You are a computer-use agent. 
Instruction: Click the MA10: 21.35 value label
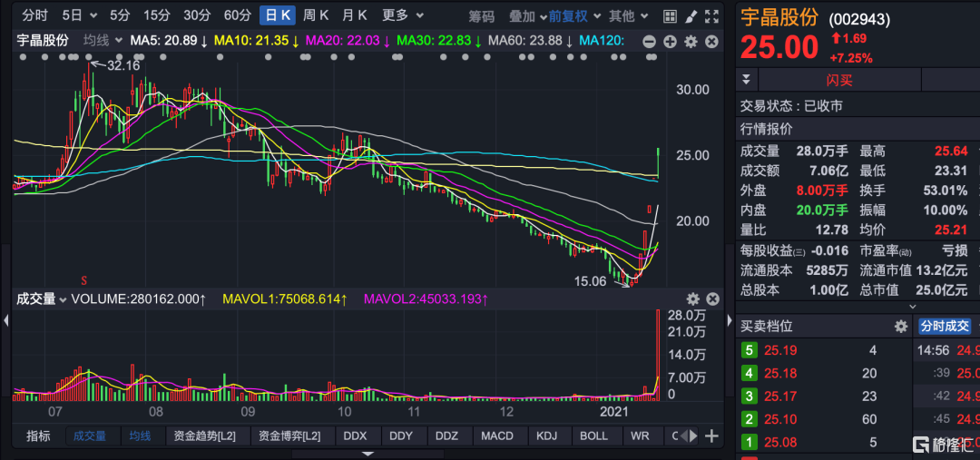click(x=257, y=41)
